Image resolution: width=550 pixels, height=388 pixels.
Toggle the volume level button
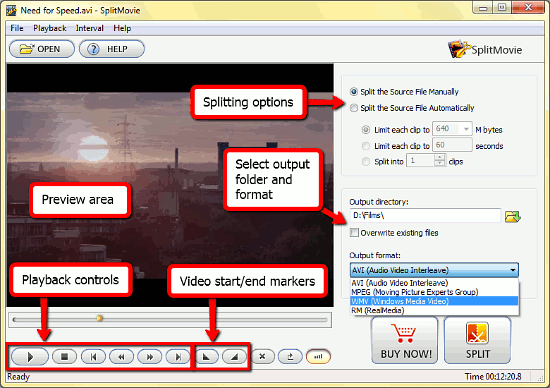click(318, 357)
